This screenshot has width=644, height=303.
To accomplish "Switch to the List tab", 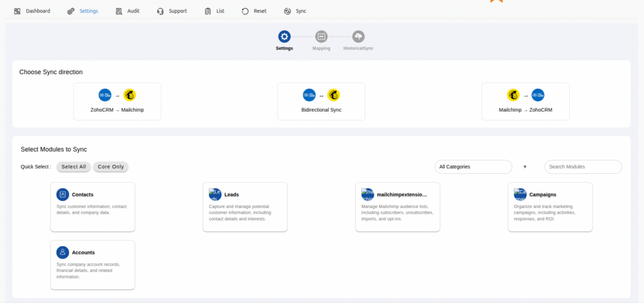I will click(x=215, y=11).
